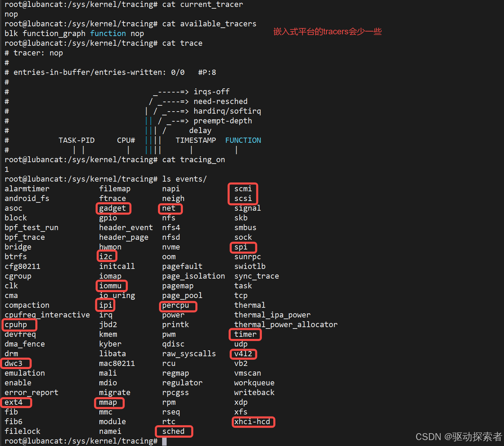
Task: Select the "xhci-hcd" event entry
Action: coord(253,422)
